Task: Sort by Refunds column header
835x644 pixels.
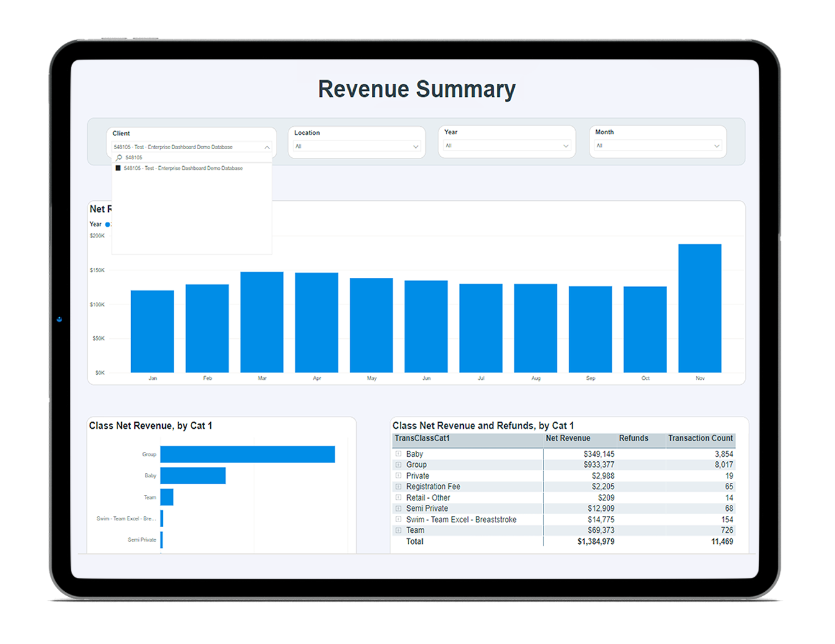Action: (634, 438)
